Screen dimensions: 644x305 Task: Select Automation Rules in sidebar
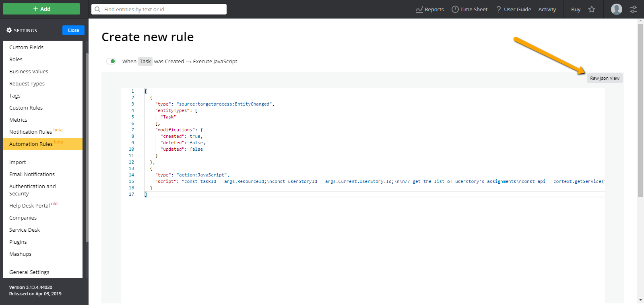pos(43,144)
